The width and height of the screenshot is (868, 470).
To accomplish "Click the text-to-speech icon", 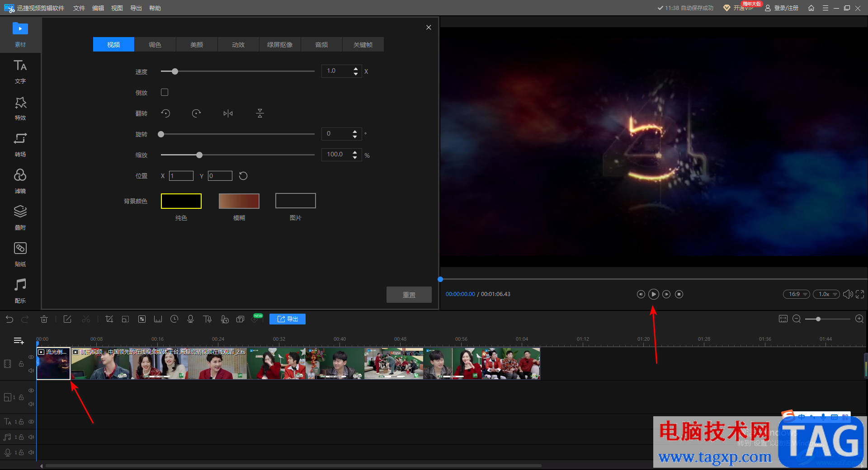I will pyautogui.click(x=208, y=319).
